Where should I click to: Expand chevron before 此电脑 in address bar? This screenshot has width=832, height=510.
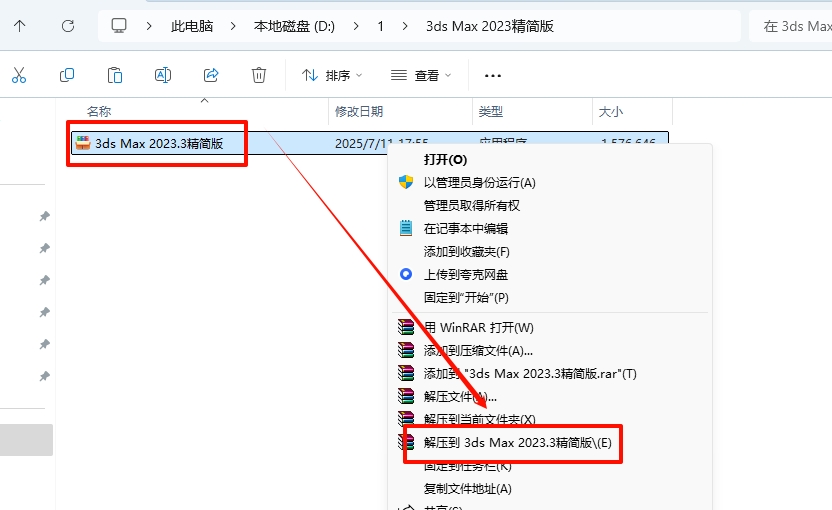149,26
